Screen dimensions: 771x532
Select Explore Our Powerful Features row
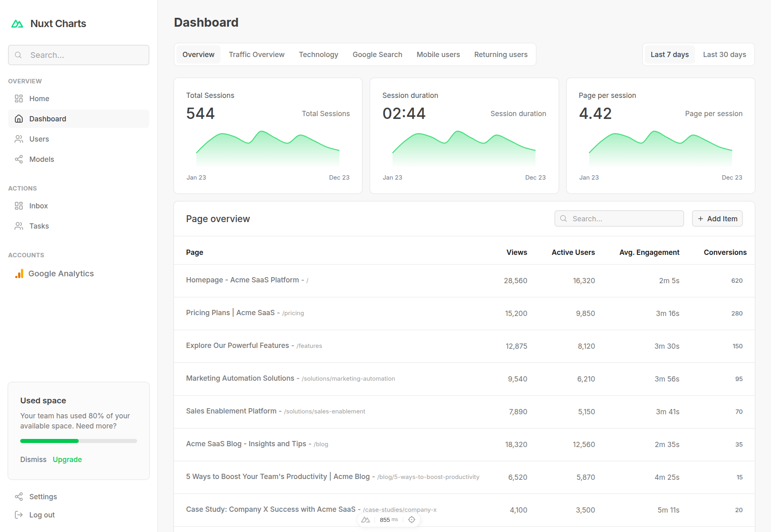pos(464,346)
